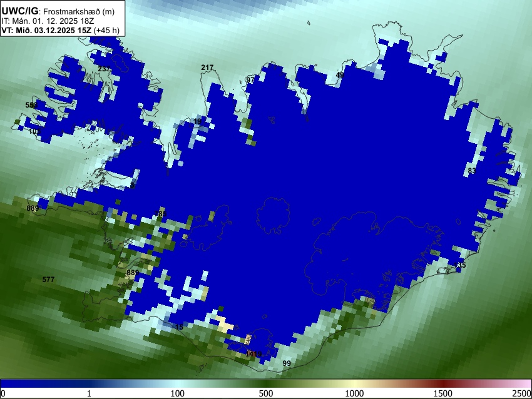Select the 19 value label
The width and height of the screenshot is (532, 399).
[x=197, y=121]
